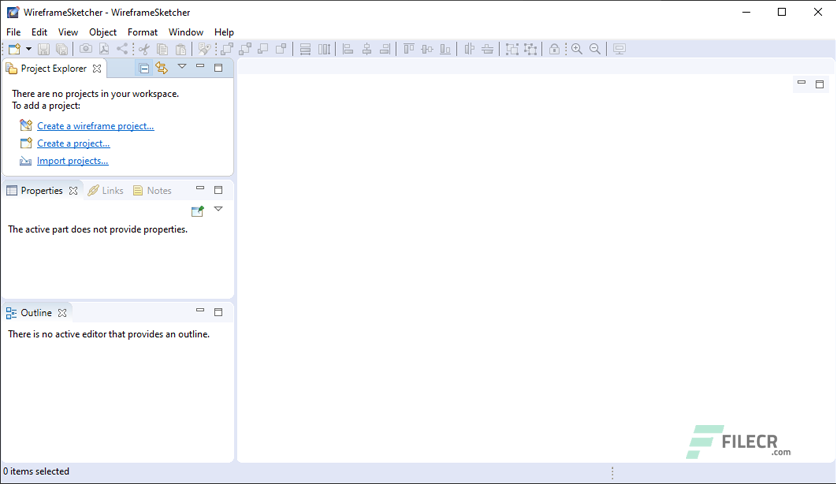Screen dimensions: 836x484
Task: Open the Format menu
Action: [142, 32]
